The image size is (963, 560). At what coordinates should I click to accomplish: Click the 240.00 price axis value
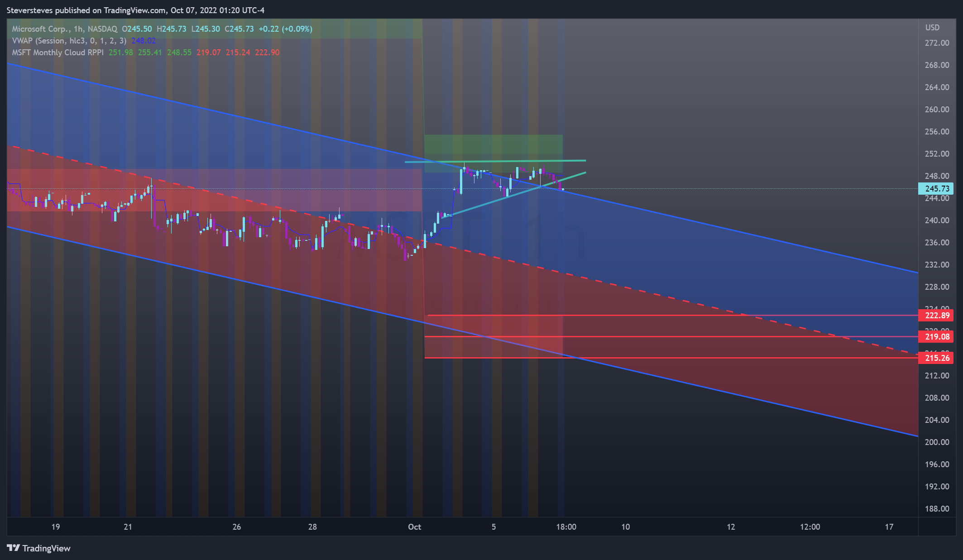click(x=937, y=220)
